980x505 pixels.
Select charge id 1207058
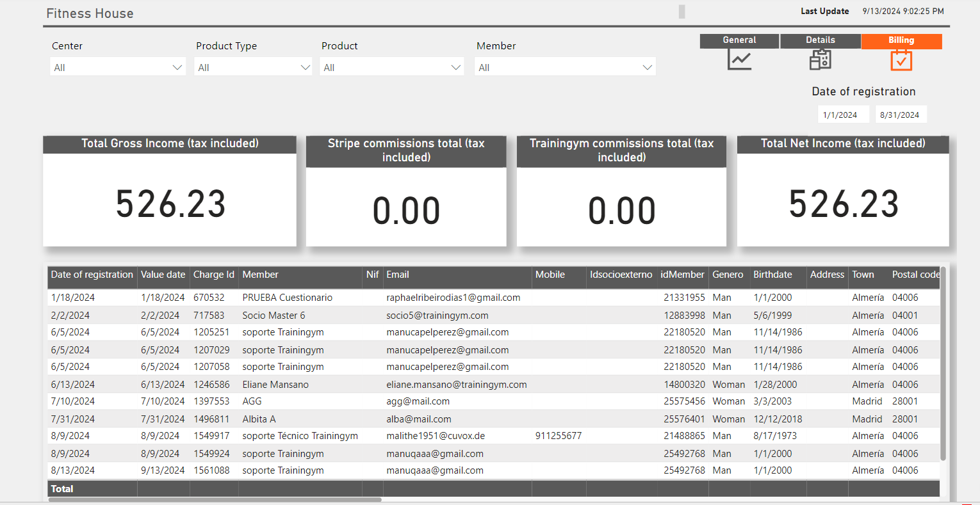[211, 367]
